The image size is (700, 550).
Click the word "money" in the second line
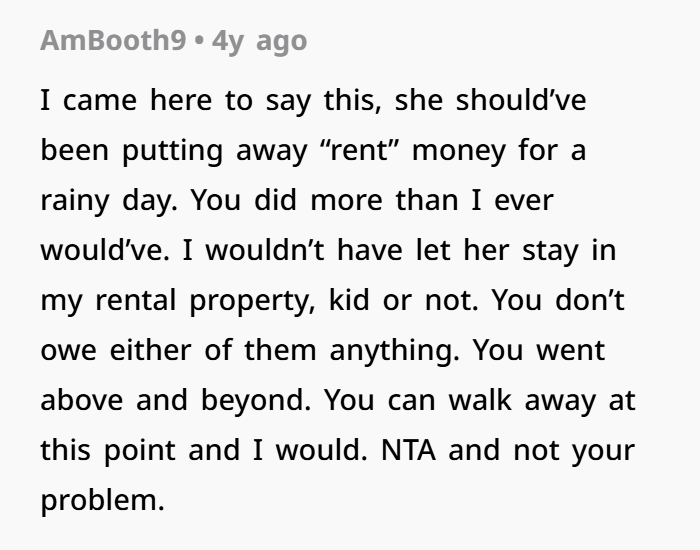pos(458,151)
